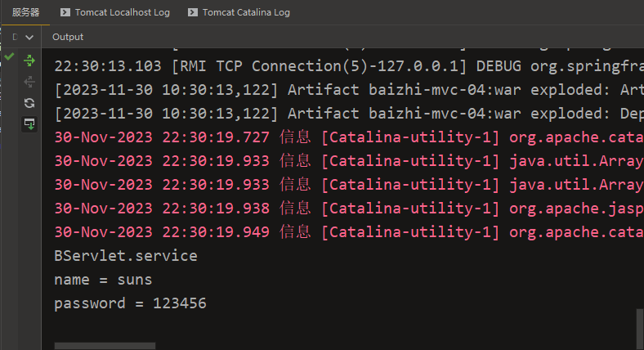The width and height of the screenshot is (644, 350).
Task: Click the grayed-out Undeploy arrows icon
Action: 29,82
